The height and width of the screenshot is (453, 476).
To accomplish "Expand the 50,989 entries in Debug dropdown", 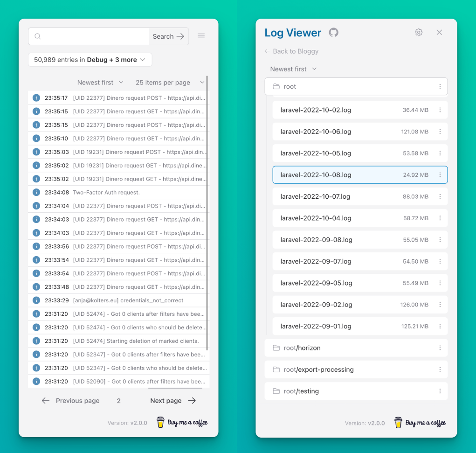I will point(90,60).
